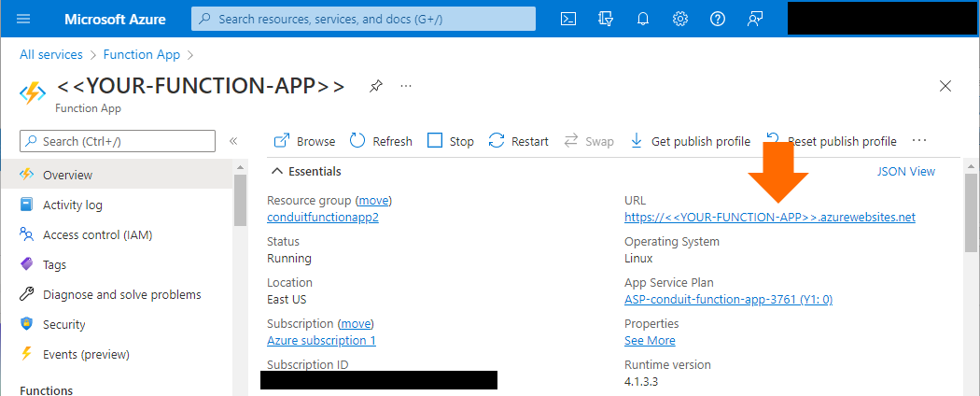Open Cloud Shell from the top bar
The image size is (980, 396).
(567, 19)
